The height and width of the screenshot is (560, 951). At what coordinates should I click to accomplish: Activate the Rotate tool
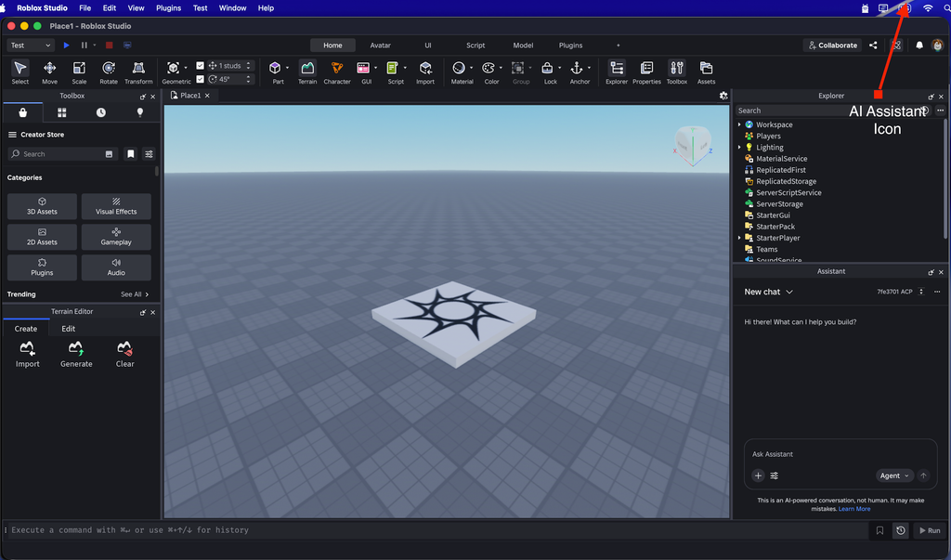point(109,72)
